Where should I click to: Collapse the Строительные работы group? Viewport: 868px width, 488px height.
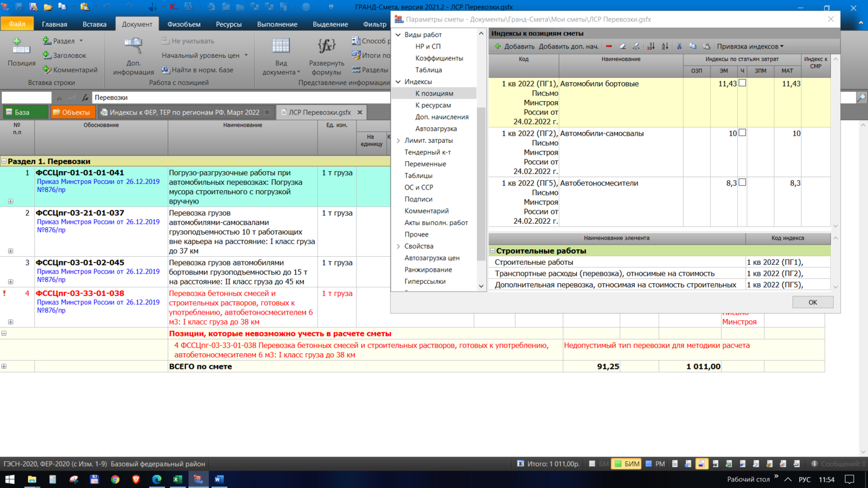click(x=493, y=251)
